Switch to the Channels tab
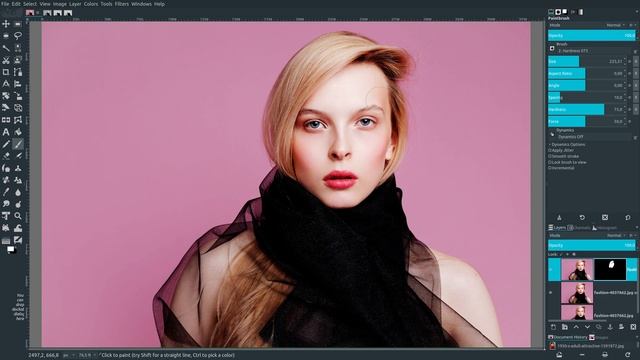 [x=579, y=227]
